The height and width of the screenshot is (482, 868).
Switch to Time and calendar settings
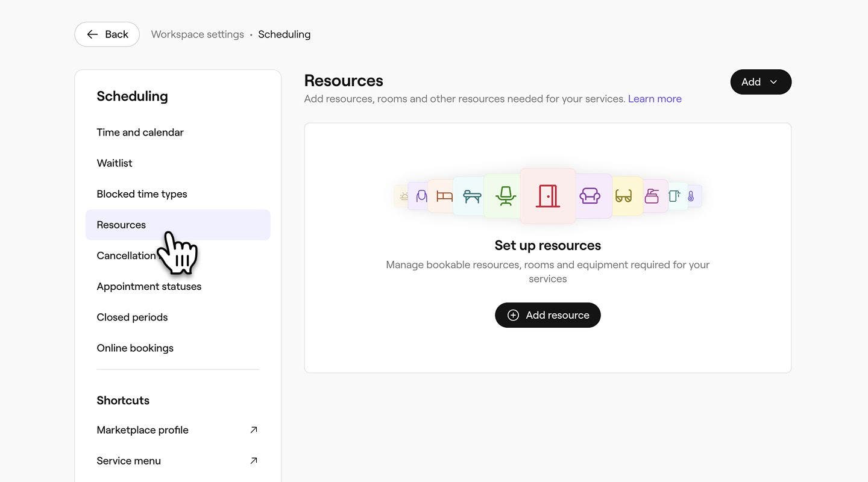(x=140, y=132)
